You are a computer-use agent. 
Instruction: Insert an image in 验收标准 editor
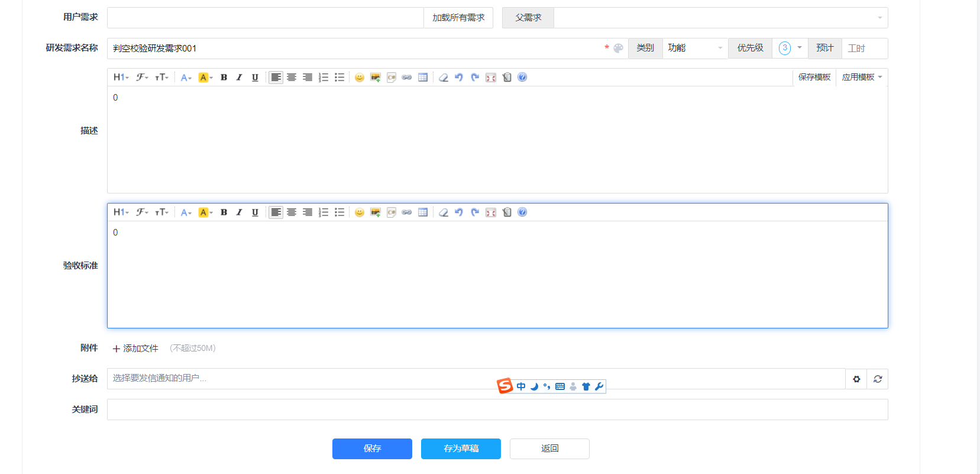pos(376,212)
